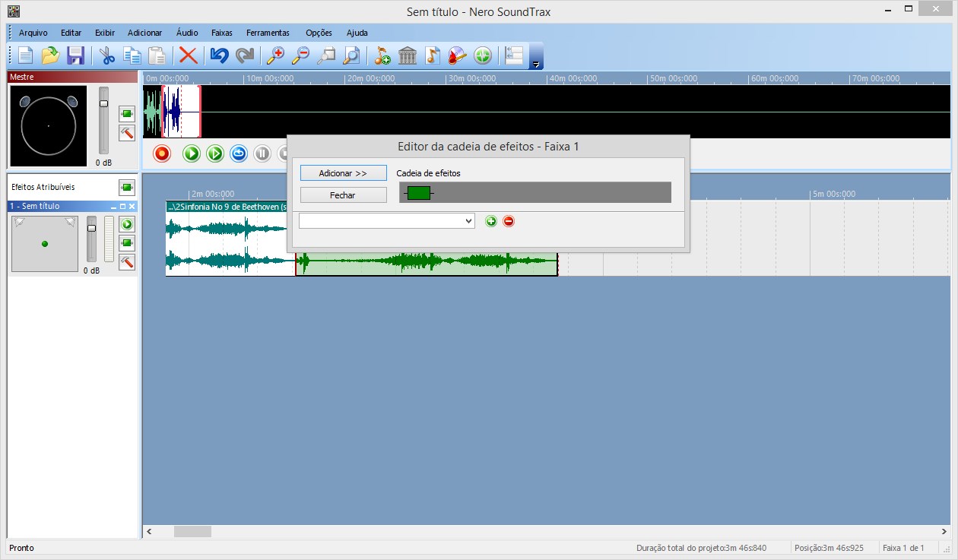
Task: Open the Efeitos Atribuíveis effect chain icon
Action: (x=127, y=187)
